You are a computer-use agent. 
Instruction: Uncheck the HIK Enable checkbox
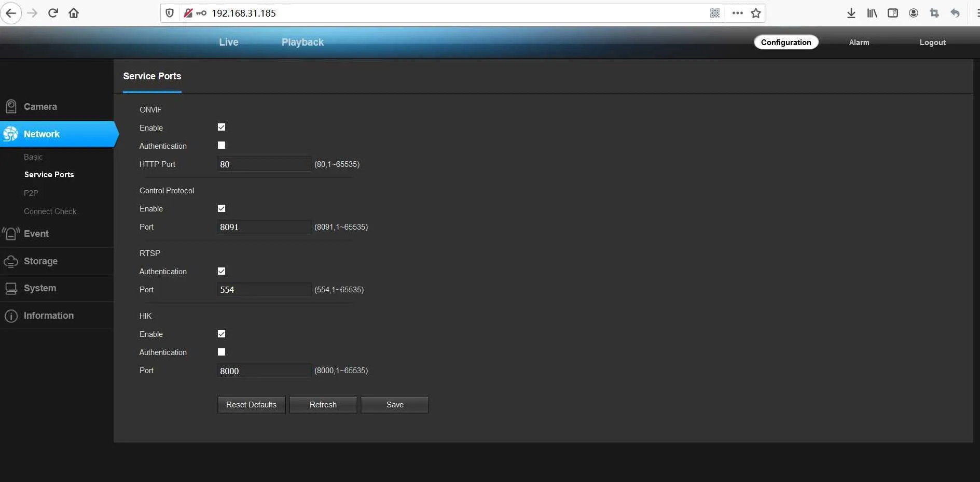click(222, 334)
